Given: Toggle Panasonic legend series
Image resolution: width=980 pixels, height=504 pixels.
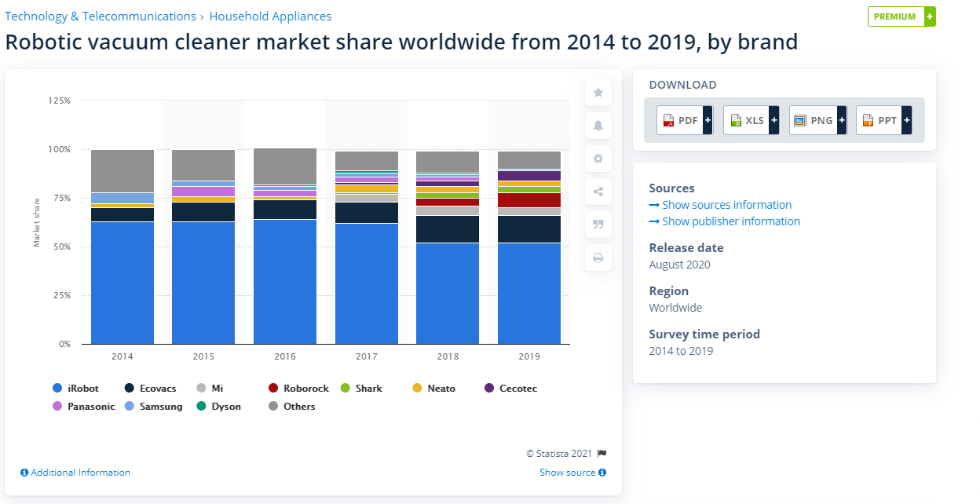Looking at the screenshot, I should coord(83,407).
